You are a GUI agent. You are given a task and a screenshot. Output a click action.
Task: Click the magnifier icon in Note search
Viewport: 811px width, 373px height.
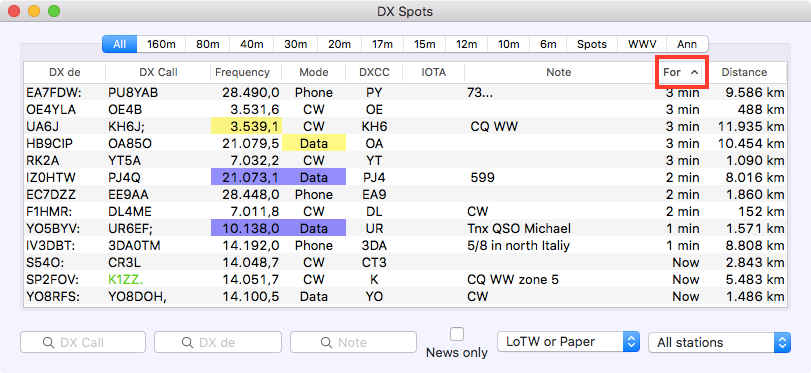coord(326,342)
